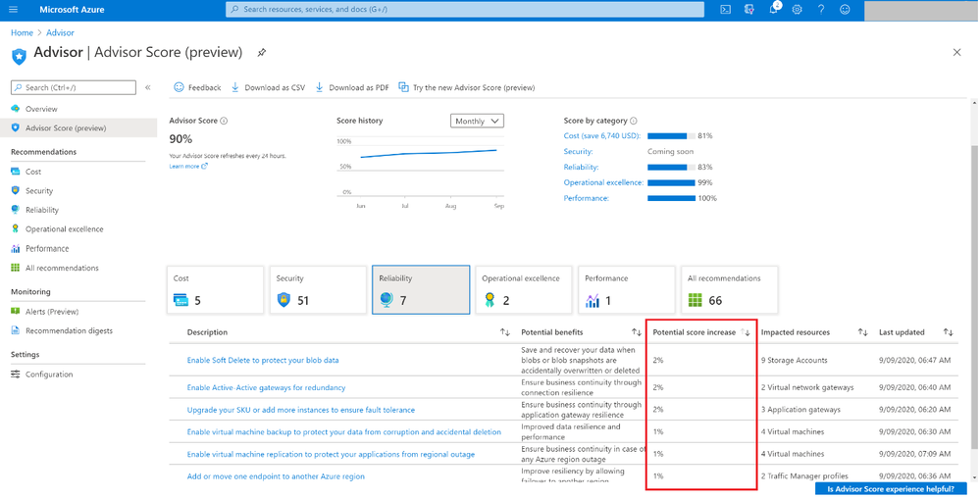The height and width of the screenshot is (499, 980).
Task: Click the Score by category info icon
Action: pos(633,122)
